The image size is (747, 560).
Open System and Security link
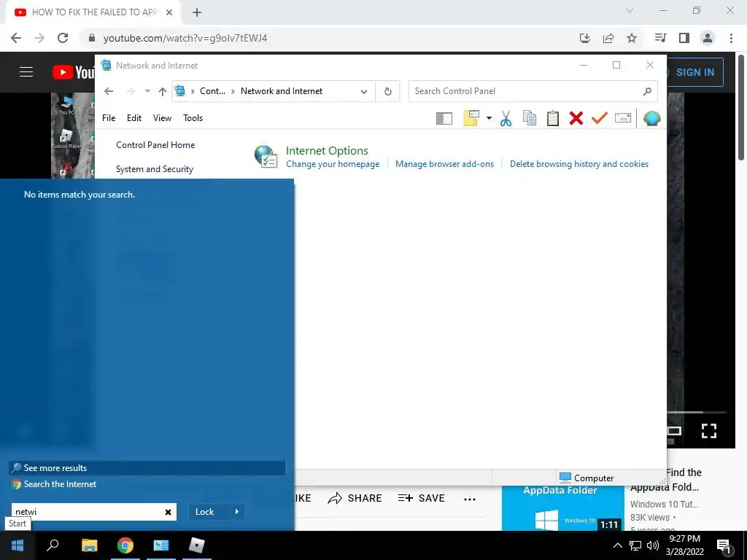155,169
